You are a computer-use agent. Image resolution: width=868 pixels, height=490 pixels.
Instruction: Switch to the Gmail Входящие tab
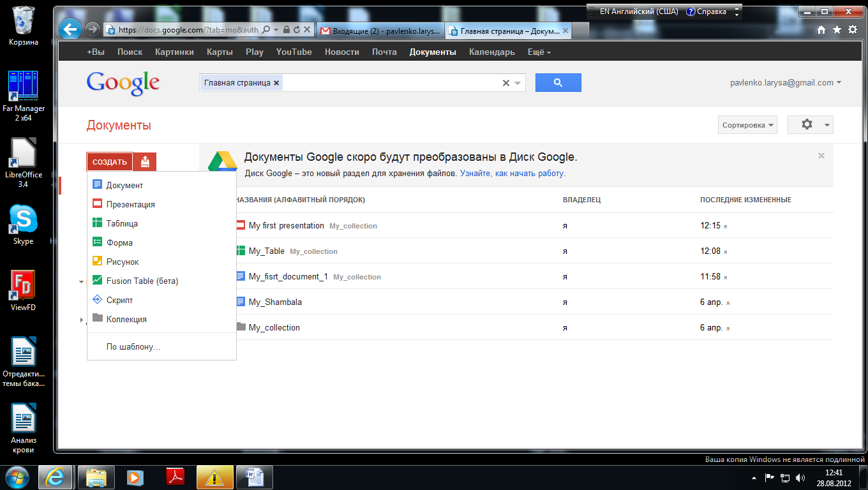pos(380,30)
